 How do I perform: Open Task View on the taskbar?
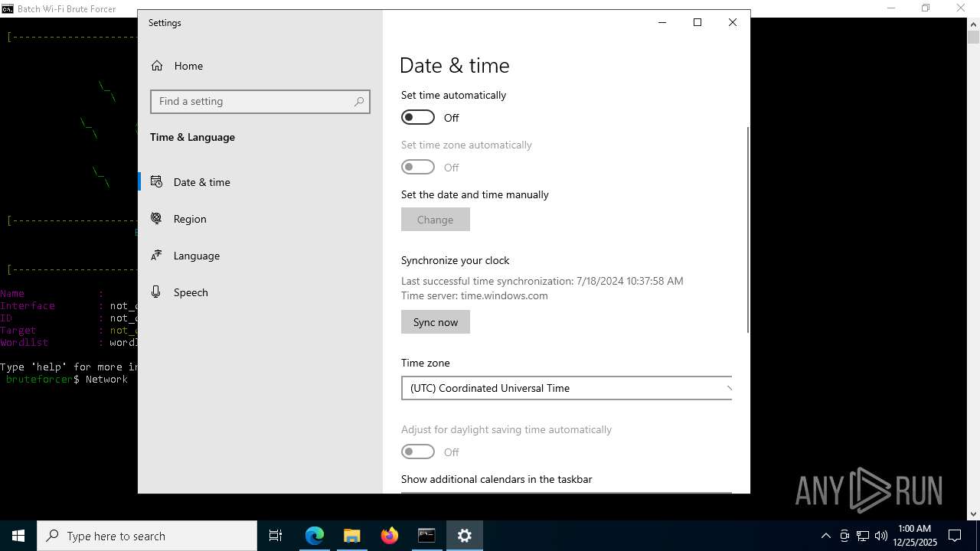tap(276, 536)
